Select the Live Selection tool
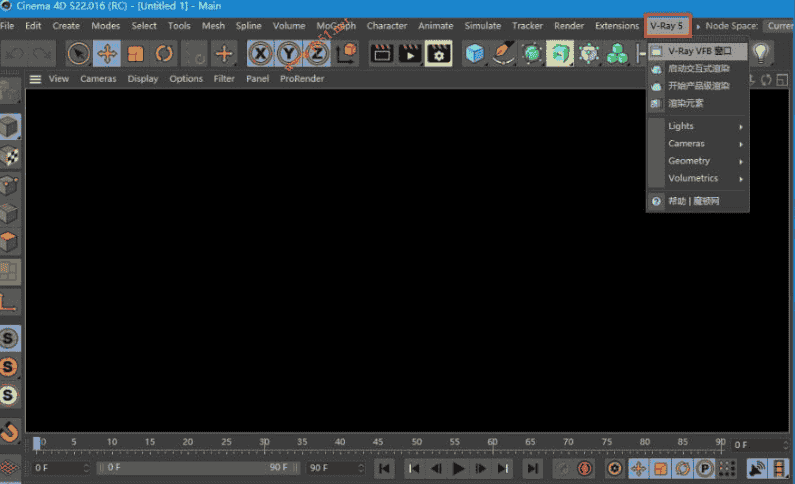The width and height of the screenshot is (795, 484). coord(78,53)
